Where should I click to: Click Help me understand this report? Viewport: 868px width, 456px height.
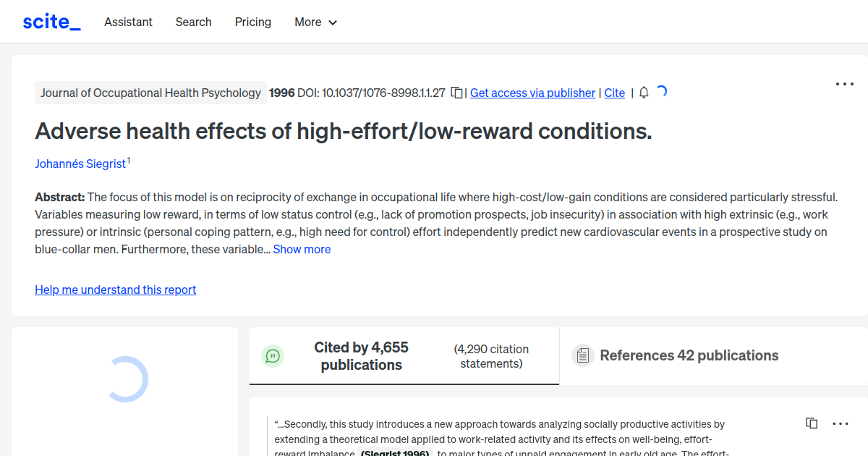[x=115, y=290]
